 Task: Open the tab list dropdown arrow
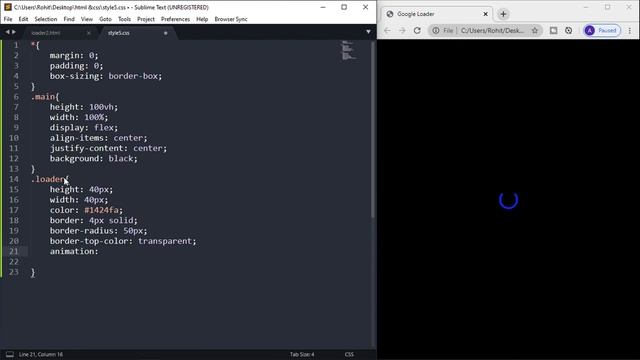tap(368, 32)
